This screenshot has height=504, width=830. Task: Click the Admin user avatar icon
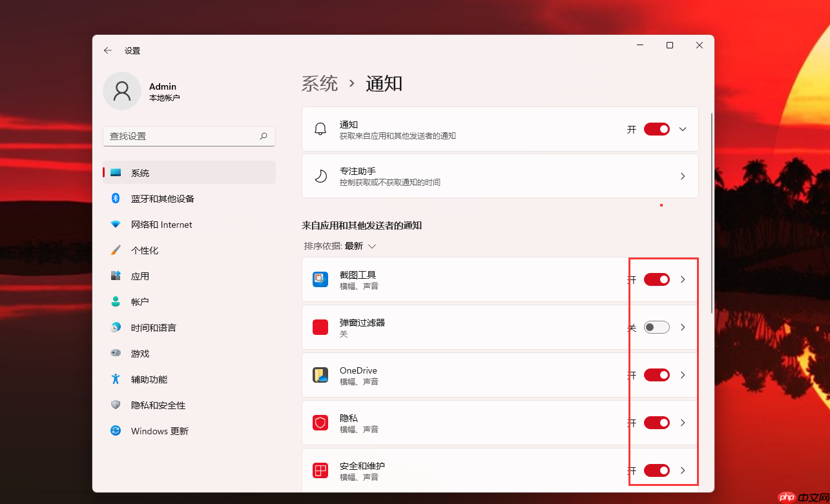click(x=122, y=91)
